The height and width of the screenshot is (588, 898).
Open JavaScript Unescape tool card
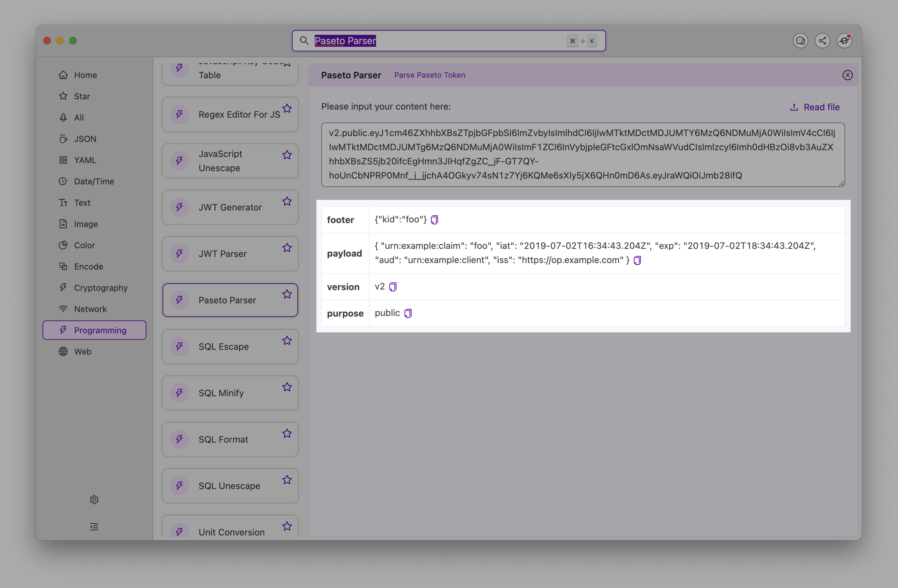(230, 161)
